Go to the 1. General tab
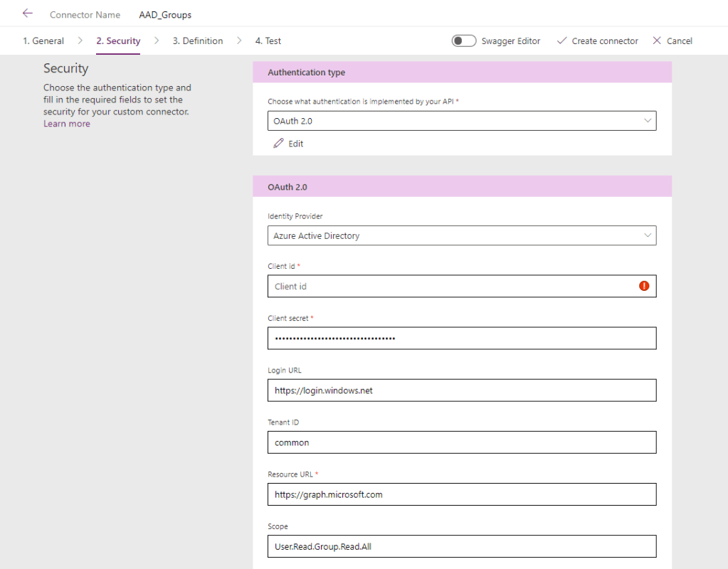This screenshot has width=728, height=569. (x=43, y=41)
